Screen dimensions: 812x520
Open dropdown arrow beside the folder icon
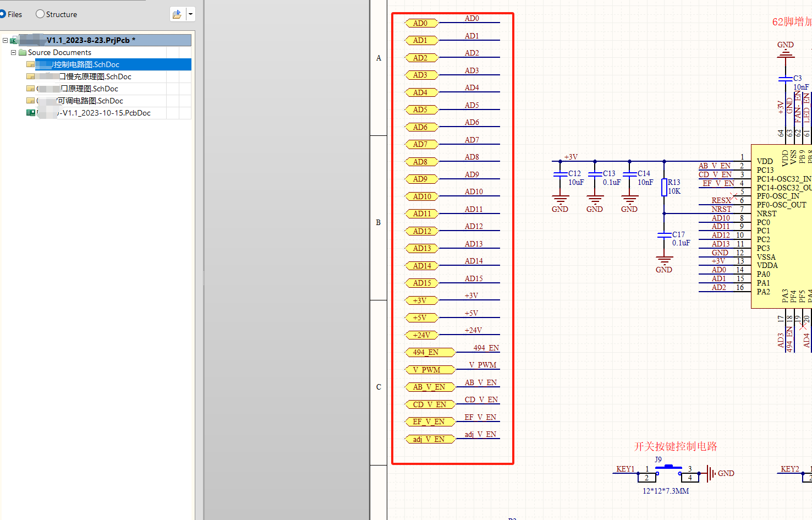190,14
